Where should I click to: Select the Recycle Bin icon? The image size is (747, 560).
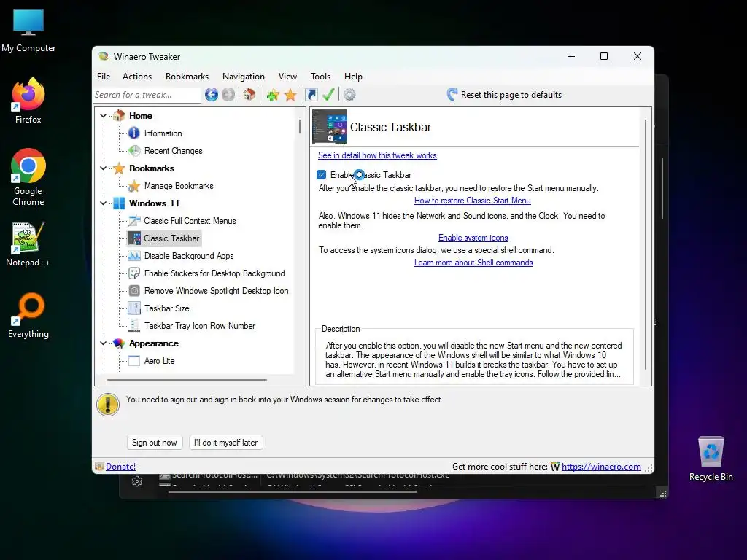711,459
